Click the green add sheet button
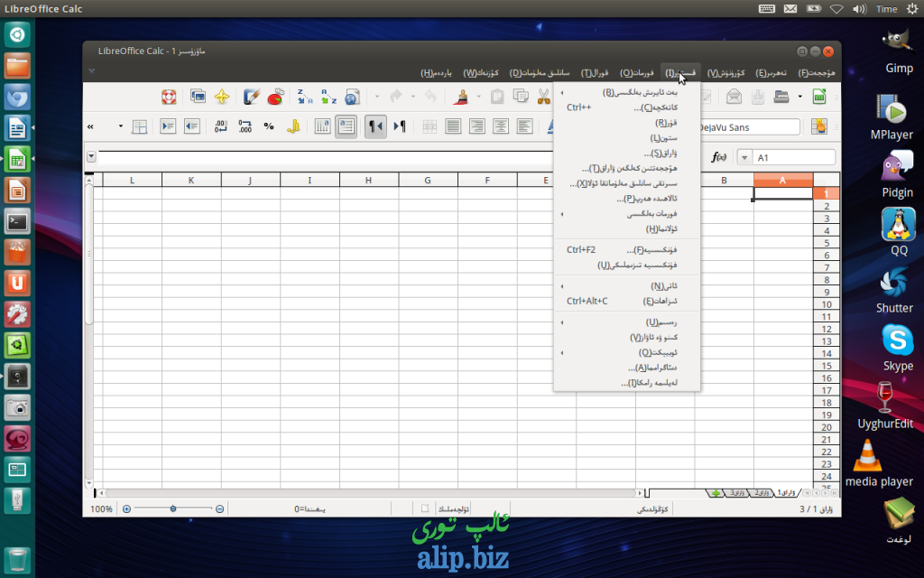924x578 pixels. coord(716,493)
